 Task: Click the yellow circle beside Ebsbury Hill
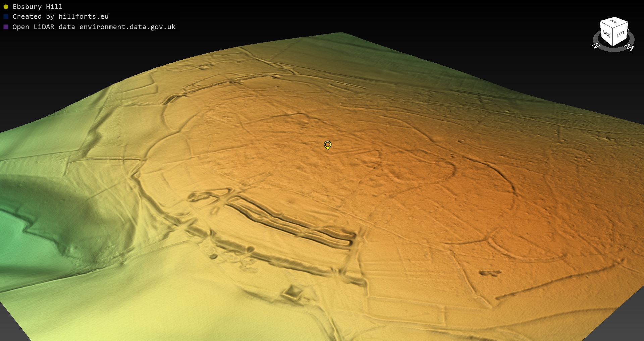tap(6, 7)
